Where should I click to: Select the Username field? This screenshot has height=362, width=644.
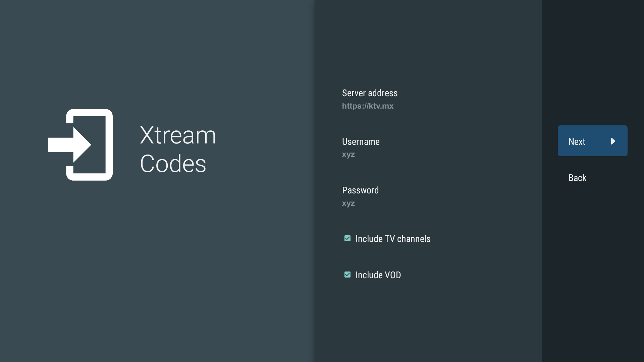[x=428, y=148]
